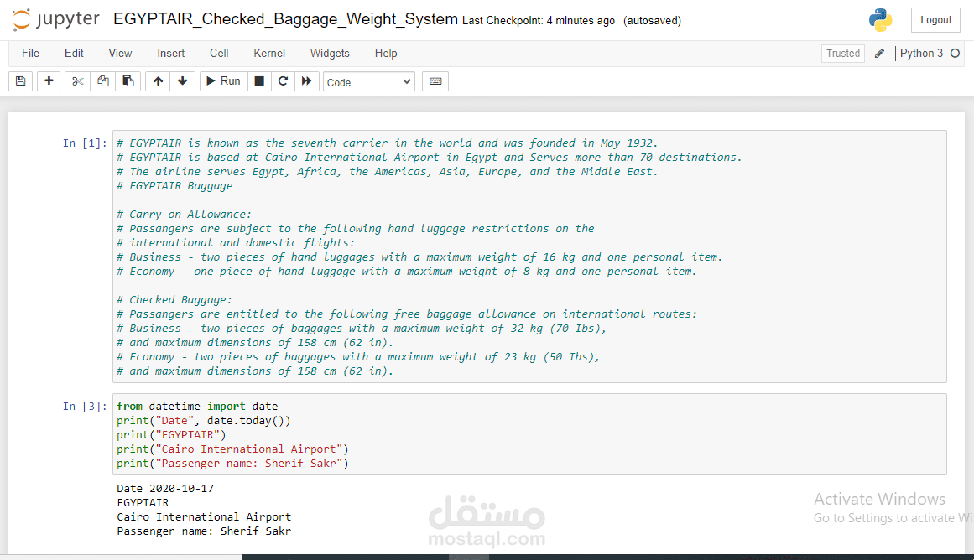Open the View menu
Viewport: 974px width, 560px height.
[120, 54]
